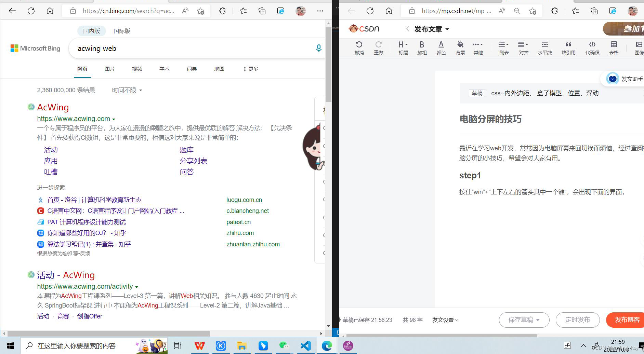Open the 首页 - 洛谷 suggested link
Screen dimensions: 644x354
coord(94,200)
